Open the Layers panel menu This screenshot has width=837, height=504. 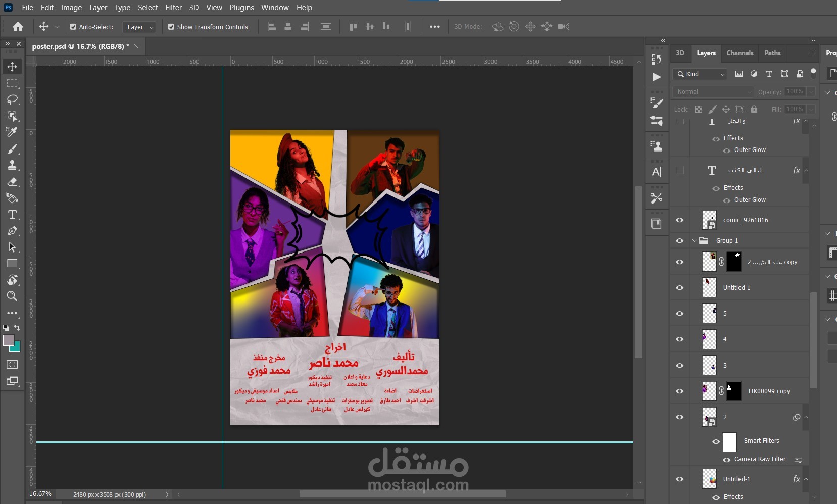pos(813,53)
